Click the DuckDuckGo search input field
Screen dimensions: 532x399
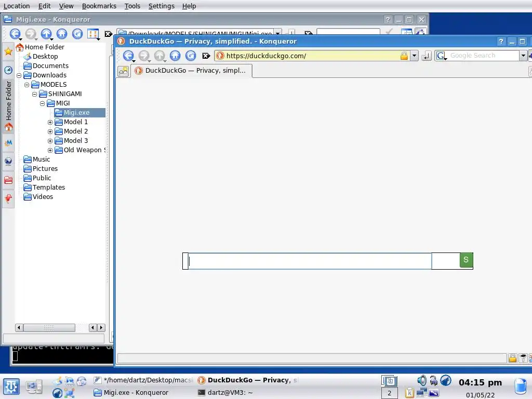click(x=310, y=261)
